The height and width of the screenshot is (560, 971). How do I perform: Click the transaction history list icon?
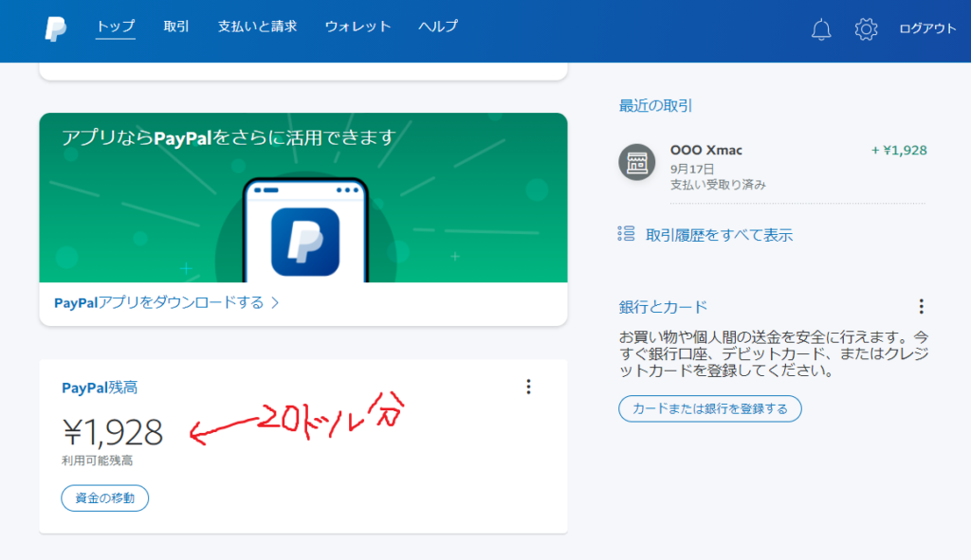[626, 234]
